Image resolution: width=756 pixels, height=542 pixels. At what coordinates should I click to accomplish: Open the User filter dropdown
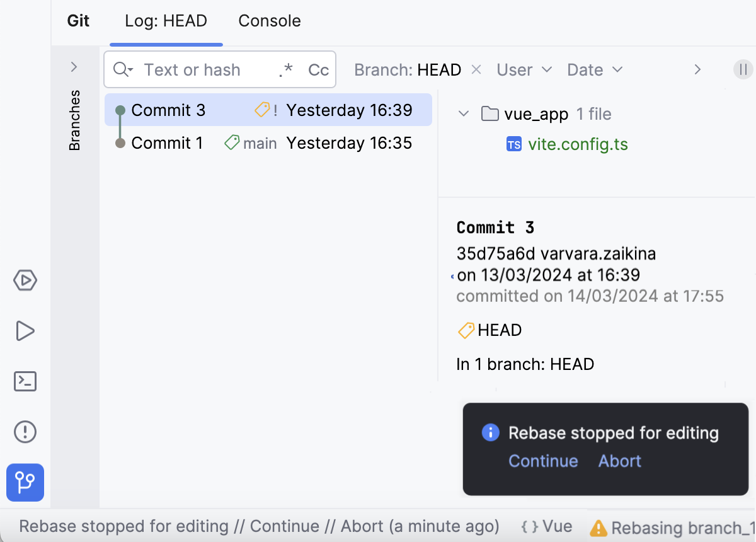click(524, 69)
